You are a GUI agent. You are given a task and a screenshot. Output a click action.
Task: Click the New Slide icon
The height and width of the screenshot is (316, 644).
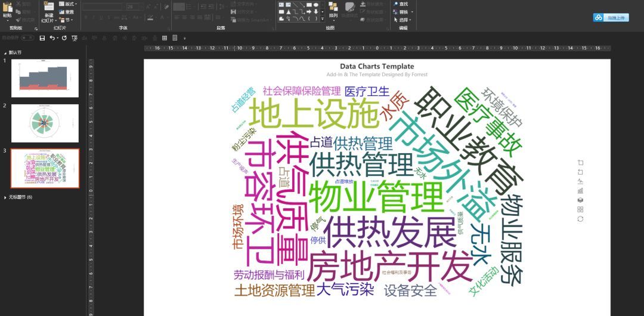pos(49,6)
